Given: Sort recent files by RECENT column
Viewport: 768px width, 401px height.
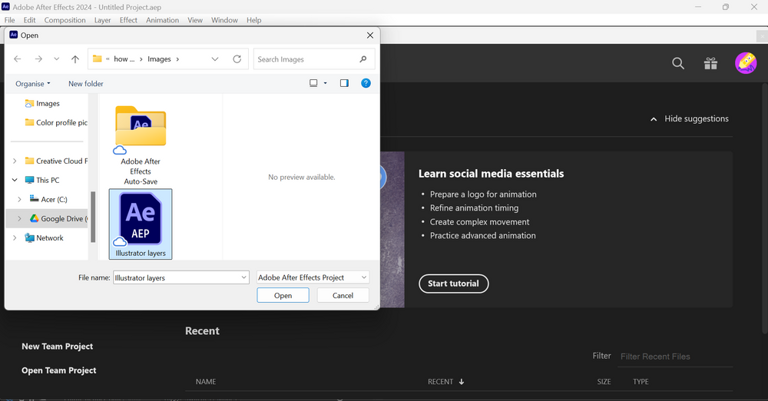Looking at the screenshot, I should 445,381.
